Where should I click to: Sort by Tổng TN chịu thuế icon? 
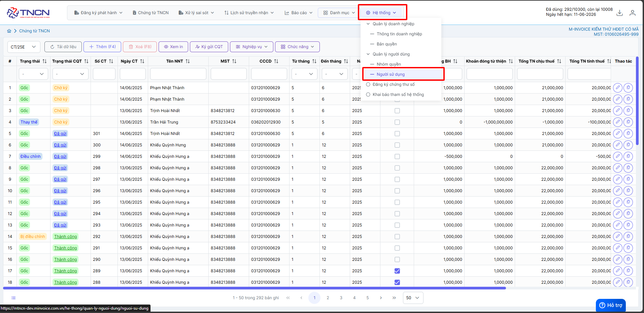[559, 61]
